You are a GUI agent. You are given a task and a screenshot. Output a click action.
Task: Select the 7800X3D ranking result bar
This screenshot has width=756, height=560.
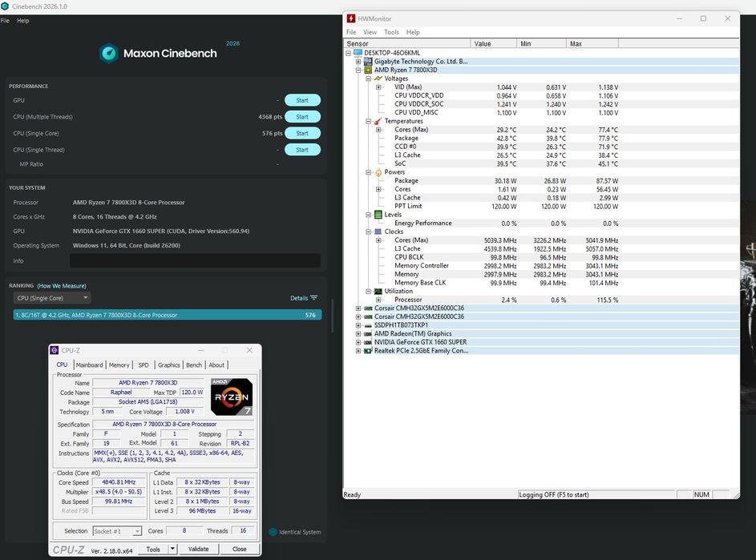click(168, 315)
